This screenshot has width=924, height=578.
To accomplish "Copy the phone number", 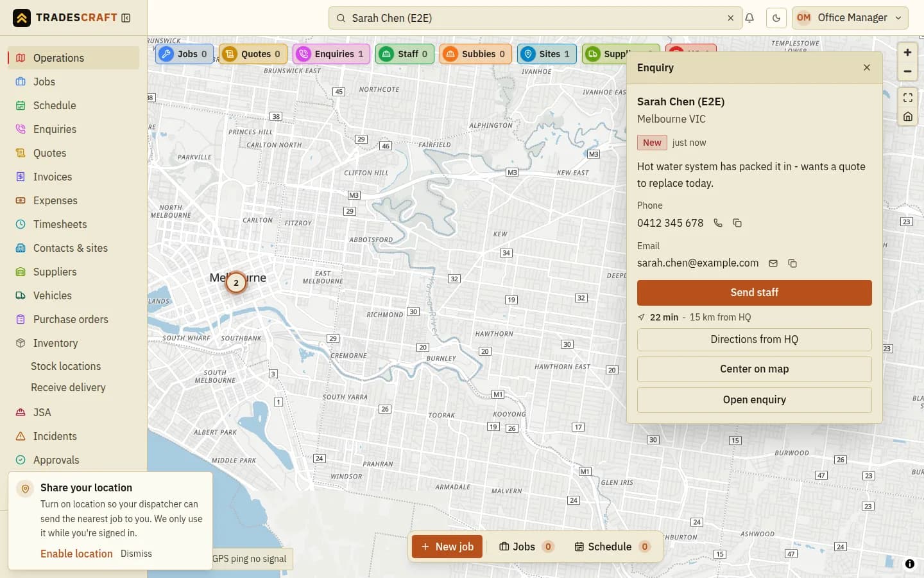I will coord(737,223).
